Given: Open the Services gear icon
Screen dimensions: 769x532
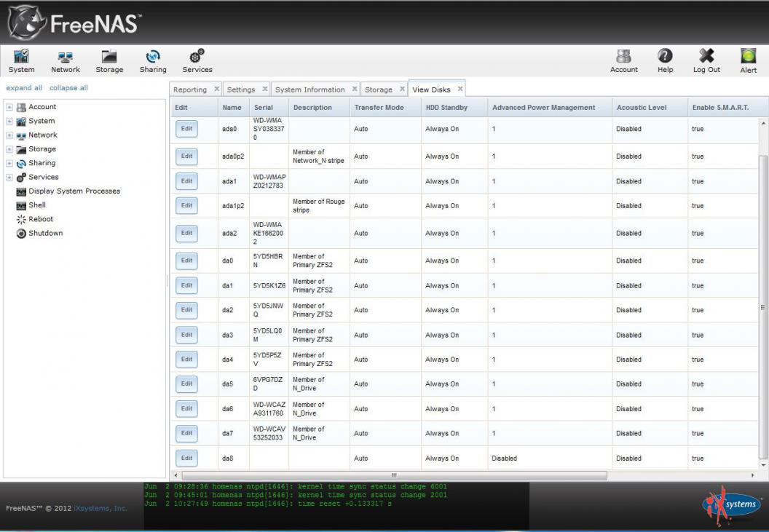Looking at the screenshot, I should pyautogui.click(x=197, y=61).
